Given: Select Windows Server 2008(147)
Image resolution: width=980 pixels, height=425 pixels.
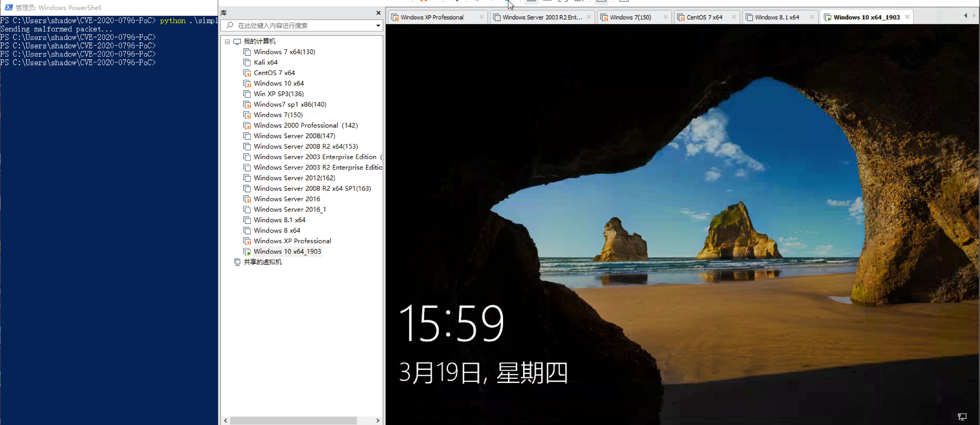Looking at the screenshot, I should coord(294,136).
